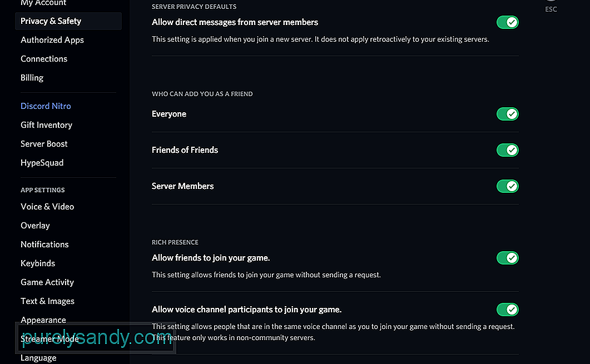This screenshot has width=590, height=364.
Task: Open Game Activity settings
Action: pyautogui.click(x=47, y=282)
